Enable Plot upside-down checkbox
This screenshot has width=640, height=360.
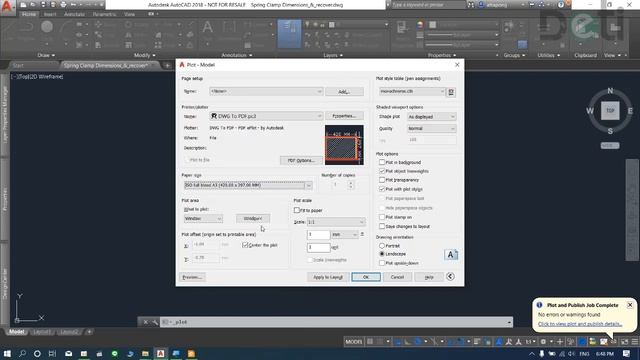(x=382, y=263)
